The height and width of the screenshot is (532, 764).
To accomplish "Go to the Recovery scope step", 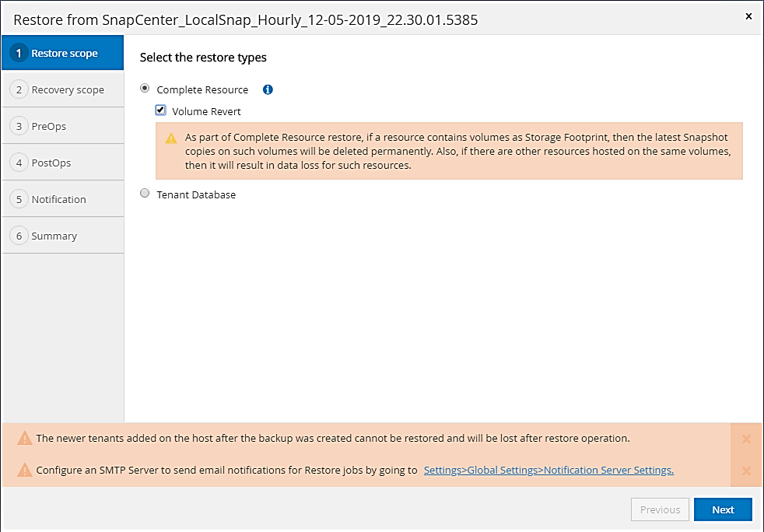I will tap(68, 90).
